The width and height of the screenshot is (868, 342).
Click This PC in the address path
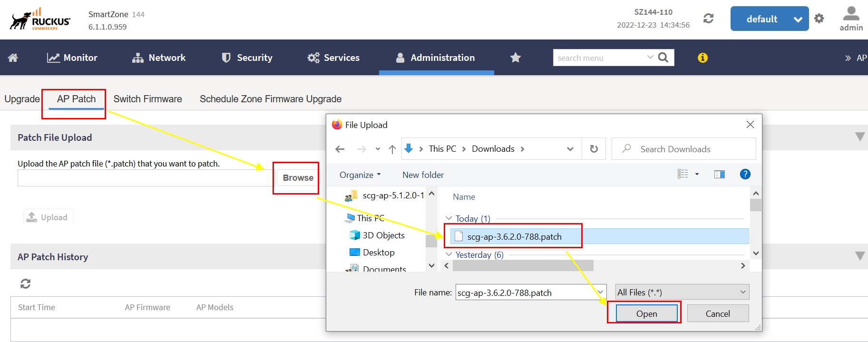click(442, 149)
